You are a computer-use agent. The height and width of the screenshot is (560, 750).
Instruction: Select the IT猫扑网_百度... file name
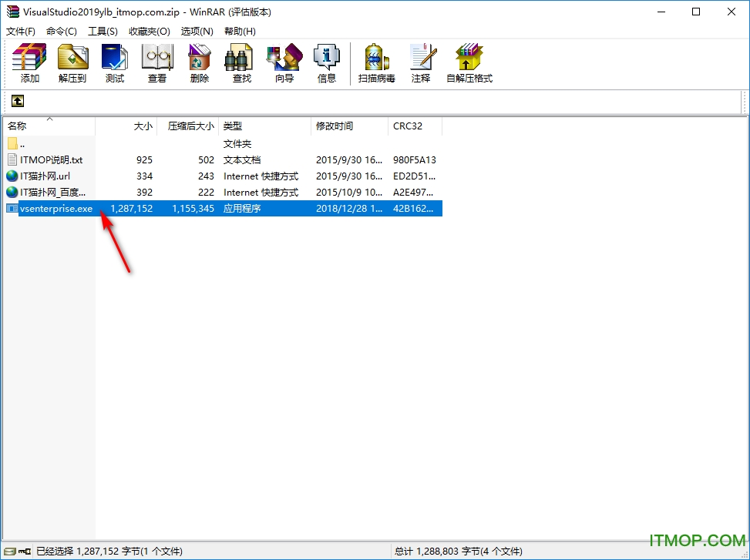tap(52, 192)
